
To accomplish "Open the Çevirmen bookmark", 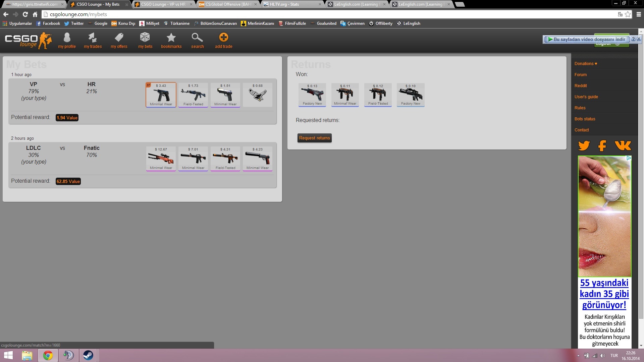I will (353, 23).
